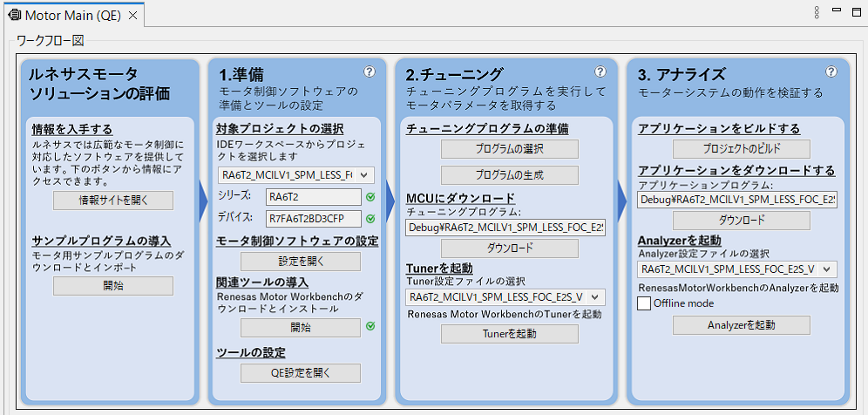Click the Analyzerを起動 heading text

tap(679, 241)
